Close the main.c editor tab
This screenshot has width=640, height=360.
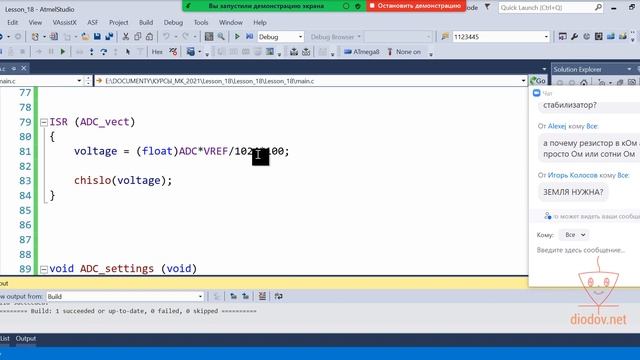(24, 68)
